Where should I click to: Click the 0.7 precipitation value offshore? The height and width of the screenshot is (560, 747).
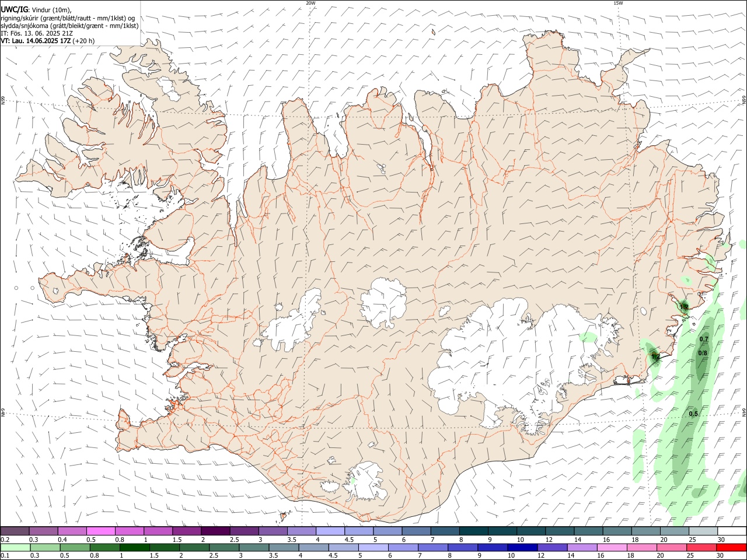pos(704,339)
